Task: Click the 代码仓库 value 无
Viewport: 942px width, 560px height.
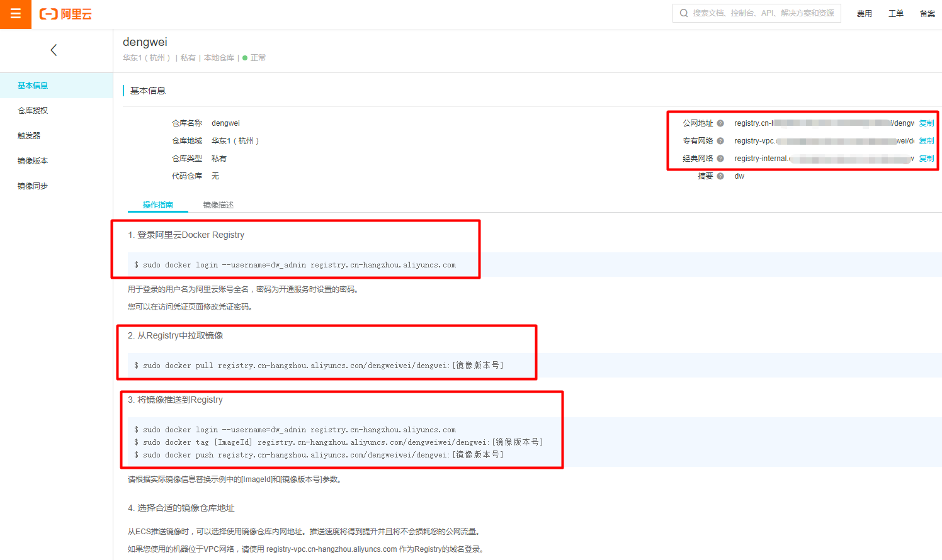Action: [x=215, y=176]
